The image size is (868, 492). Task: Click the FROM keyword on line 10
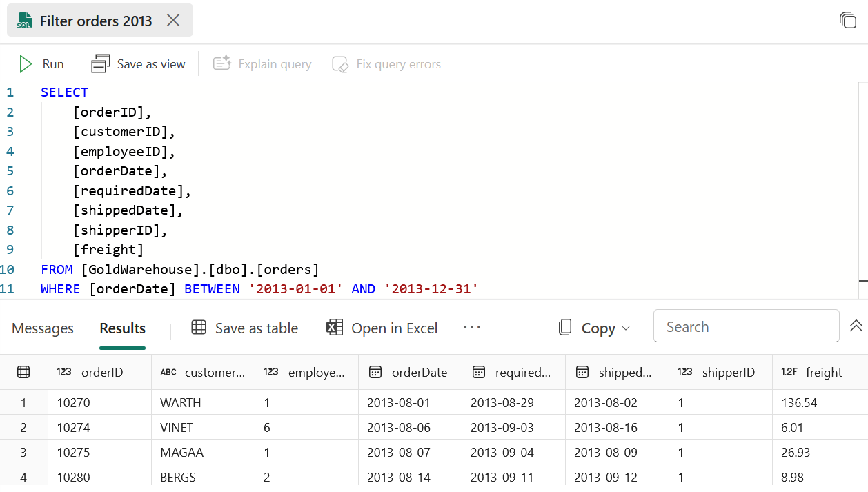click(x=57, y=269)
